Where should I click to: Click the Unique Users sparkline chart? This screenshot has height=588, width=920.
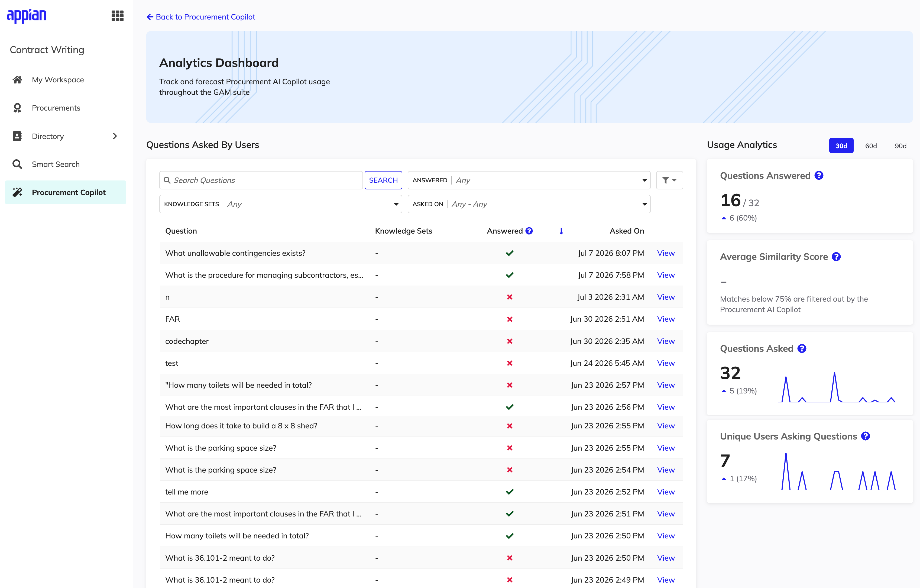click(x=837, y=471)
